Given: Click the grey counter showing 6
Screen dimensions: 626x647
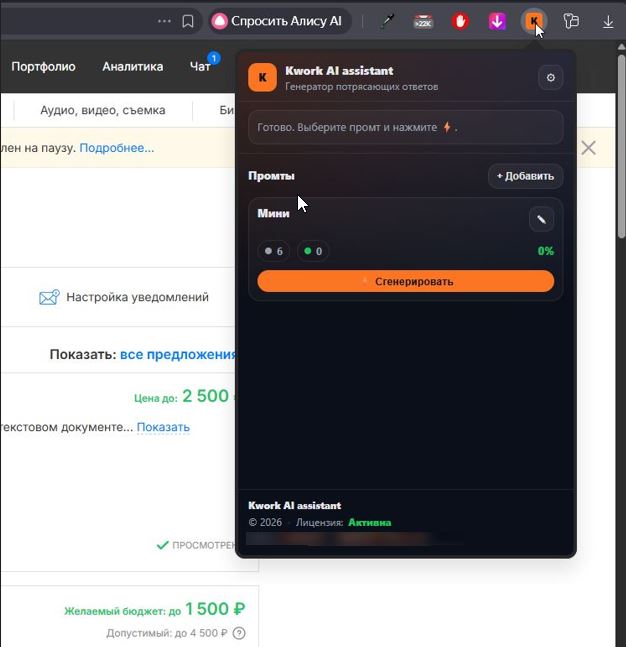Looking at the screenshot, I should pos(274,251).
